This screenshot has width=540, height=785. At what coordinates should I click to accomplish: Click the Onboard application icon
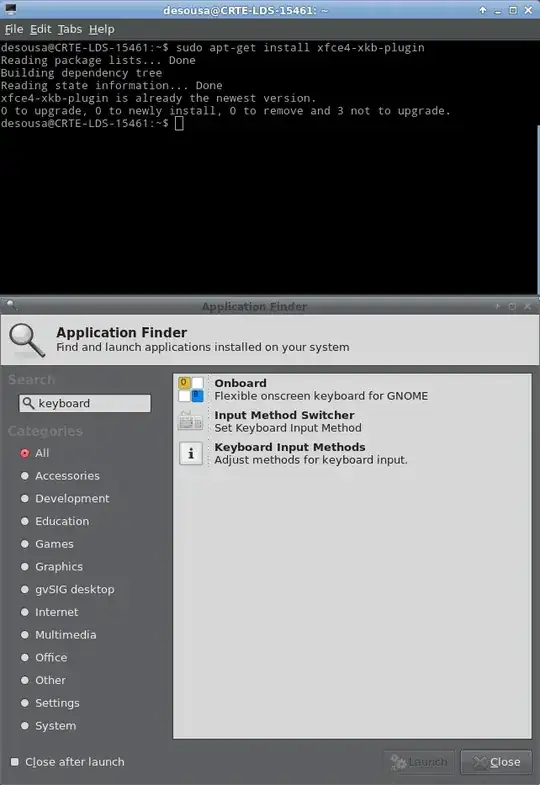[191, 389]
